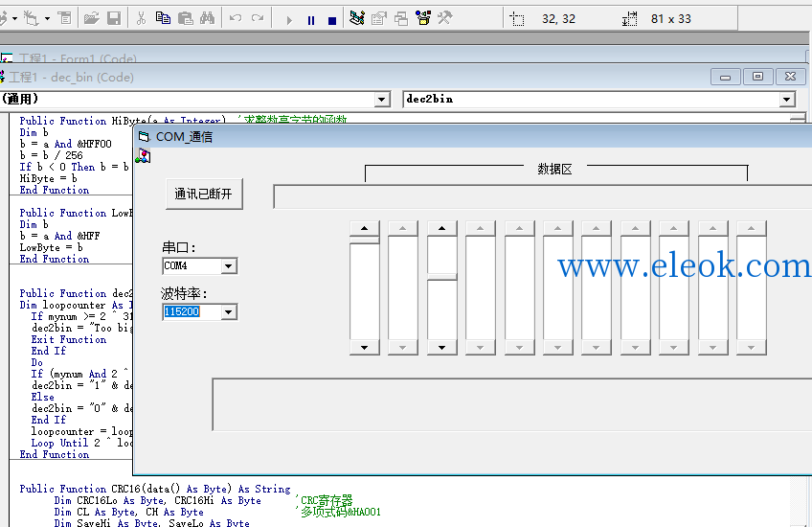The image size is (812, 527).
Task: Click the Open Project folder icon
Action: (91, 19)
